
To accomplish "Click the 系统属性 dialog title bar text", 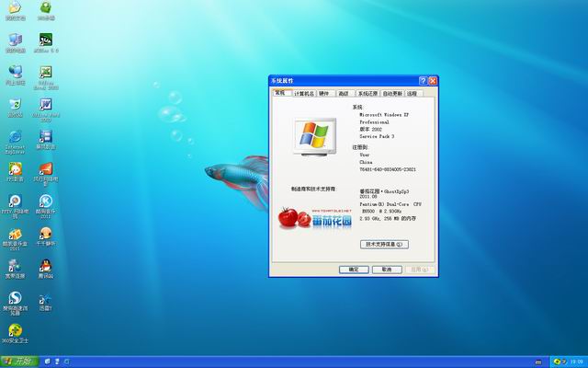I will [x=282, y=81].
